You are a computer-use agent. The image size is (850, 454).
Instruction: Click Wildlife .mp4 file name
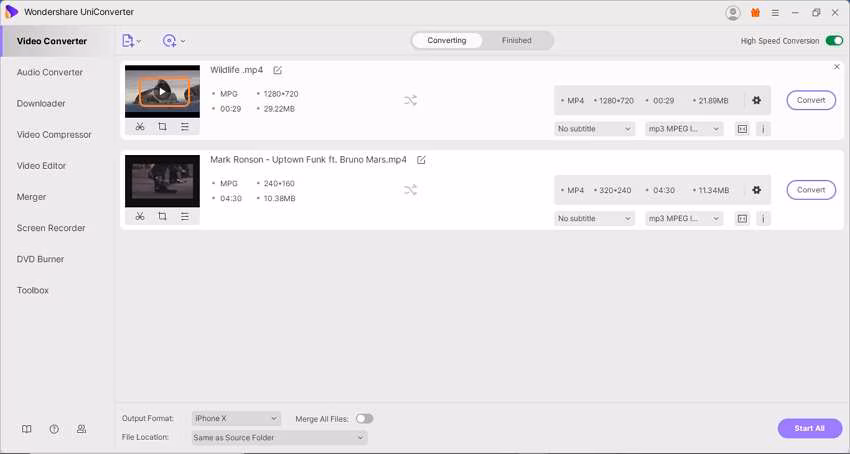(x=236, y=70)
